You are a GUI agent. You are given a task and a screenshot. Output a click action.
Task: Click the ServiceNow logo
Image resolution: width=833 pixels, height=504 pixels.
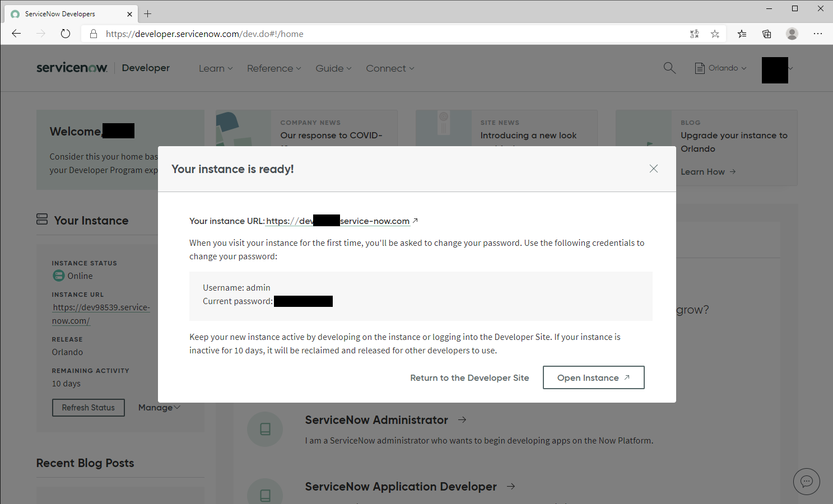(x=72, y=68)
